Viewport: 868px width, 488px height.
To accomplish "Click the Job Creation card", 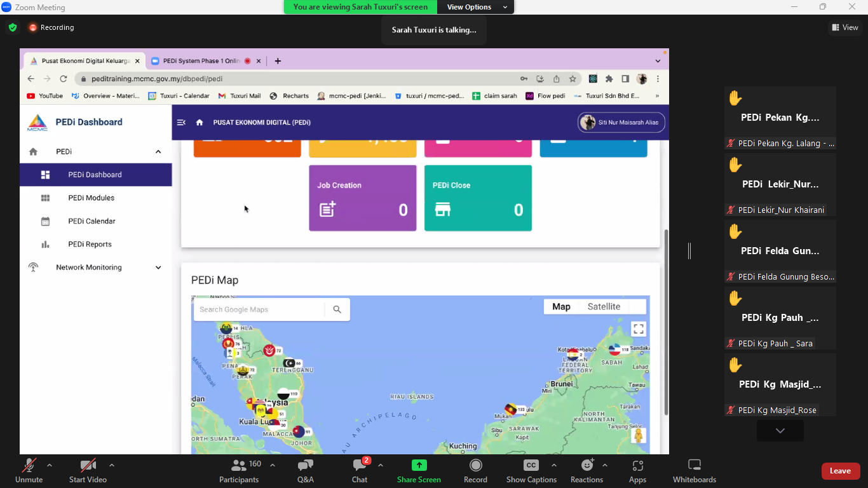I will pos(363,198).
